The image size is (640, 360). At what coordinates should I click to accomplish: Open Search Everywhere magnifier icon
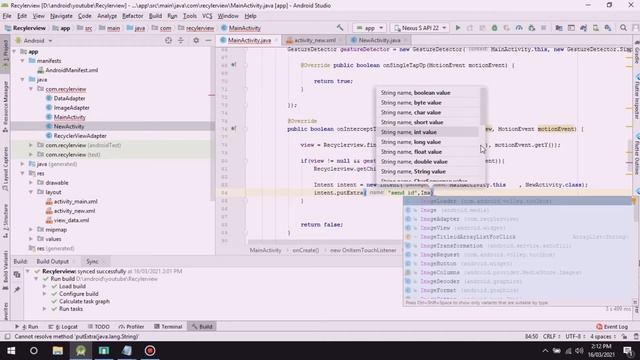[x=623, y=28]
